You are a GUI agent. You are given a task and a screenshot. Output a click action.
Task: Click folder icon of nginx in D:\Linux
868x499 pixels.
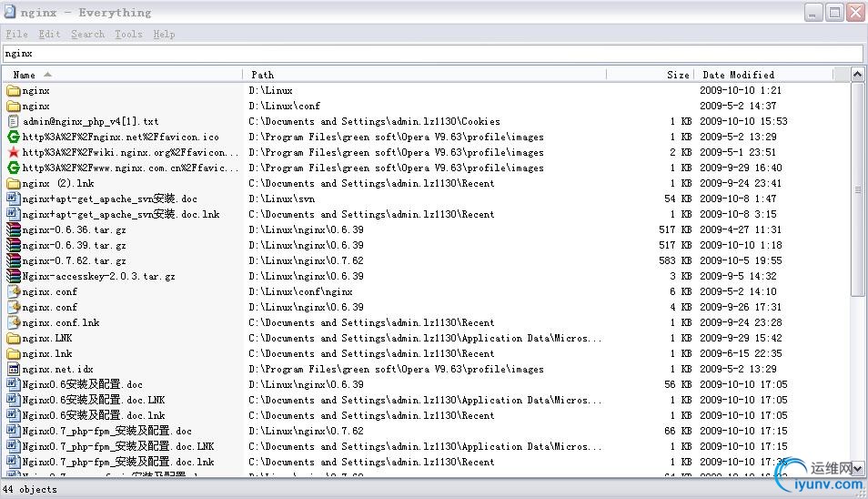14,90
